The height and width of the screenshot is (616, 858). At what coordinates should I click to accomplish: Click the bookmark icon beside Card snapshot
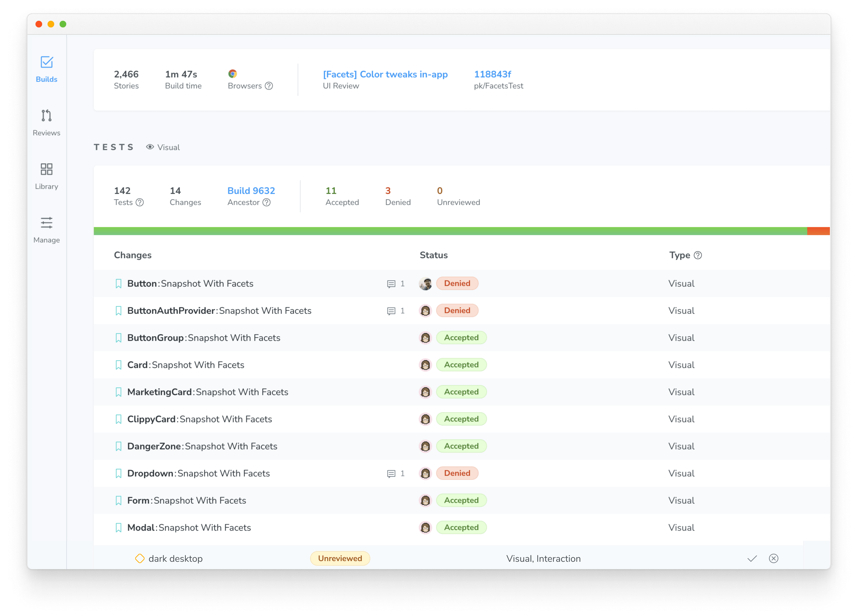pyautogui.click(x=118, y=365)
